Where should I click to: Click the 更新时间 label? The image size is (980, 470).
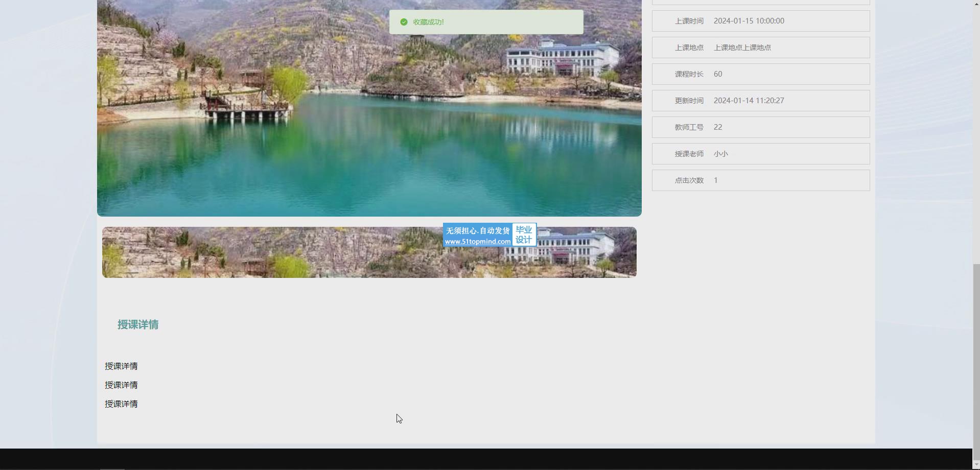[689, 101]
